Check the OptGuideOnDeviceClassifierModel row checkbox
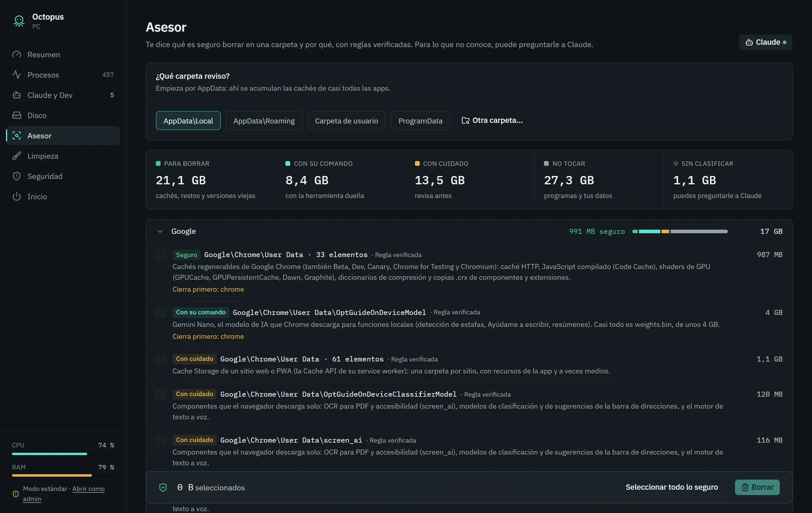Viewport: 812px width, 513px height. 160,395
